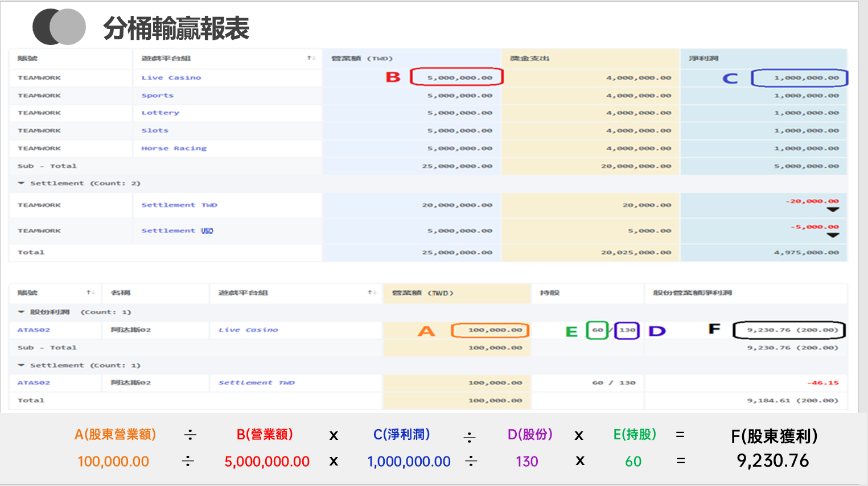Image resolution: width=868 pixels, height=486 pixels.
Task: Select bonus payout 5,000.00 in the Settlement USD row
Action: 649,230
